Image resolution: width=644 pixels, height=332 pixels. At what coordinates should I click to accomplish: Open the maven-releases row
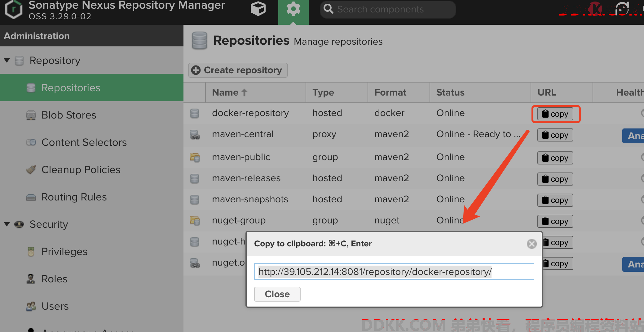point(413,178)
